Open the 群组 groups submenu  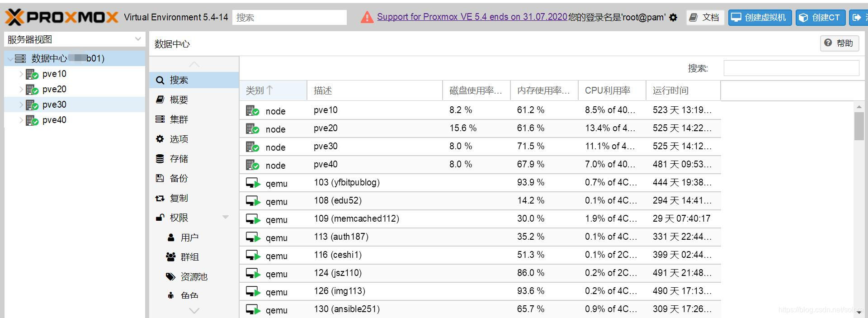194,257
